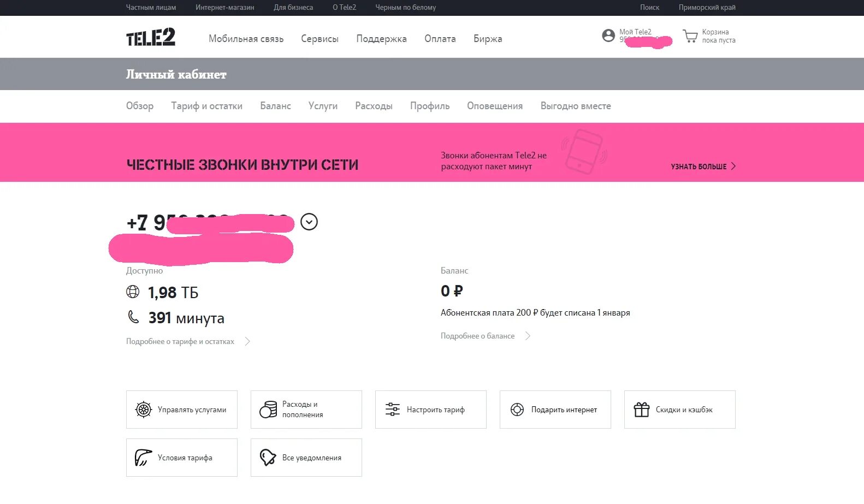Open the shopping cart icon
Image resolution: width=864 pixels, height=504 pixels.
coord(690,36)
